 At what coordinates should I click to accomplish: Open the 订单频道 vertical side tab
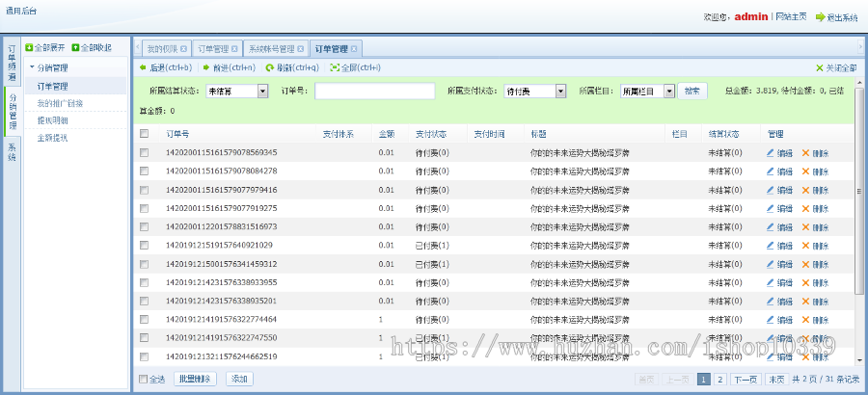coord(12,62)
